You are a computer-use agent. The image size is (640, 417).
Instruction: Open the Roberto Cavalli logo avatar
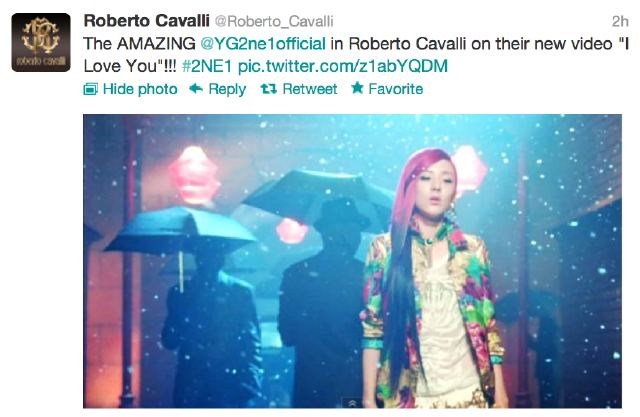tap(41, 42)
